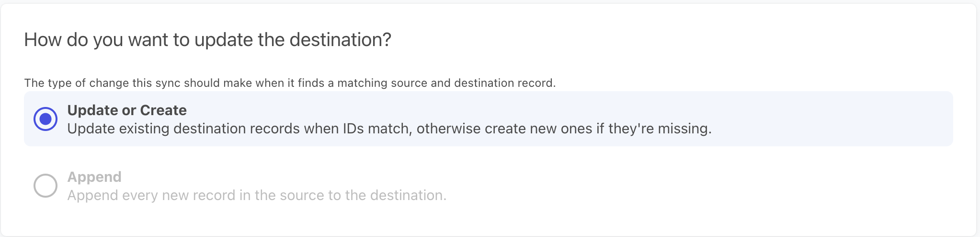This screenshot has height=237, width=980.
Task: Click the 'How do you want to update' heading
Action: [x=207, y=39]
